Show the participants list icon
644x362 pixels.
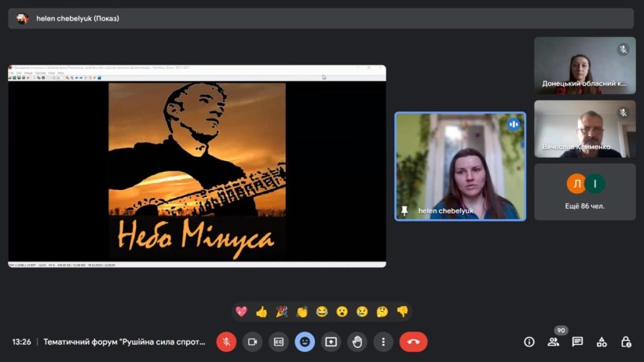[x=553, y=342]
